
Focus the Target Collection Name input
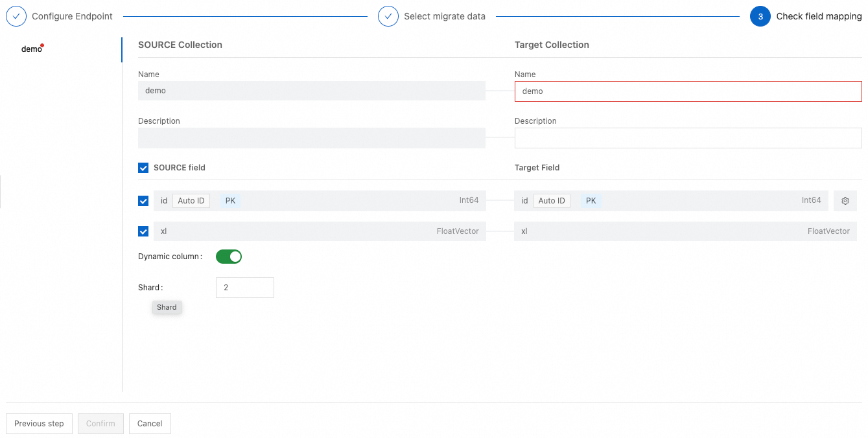click(688, 91)
